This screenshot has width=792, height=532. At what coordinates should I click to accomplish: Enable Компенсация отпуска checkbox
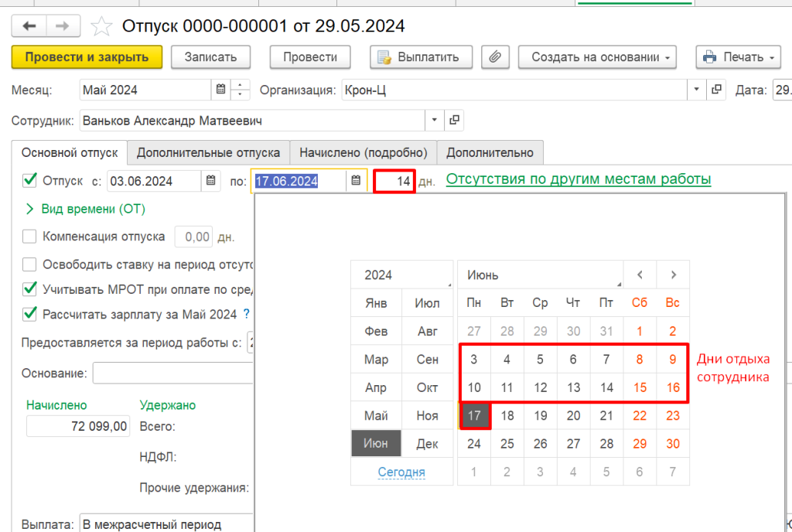[30, 237]
